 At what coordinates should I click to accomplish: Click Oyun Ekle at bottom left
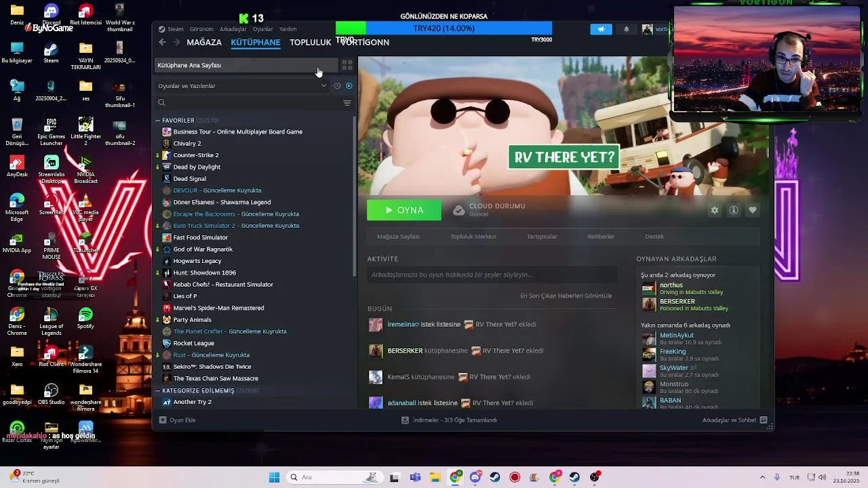177,420
